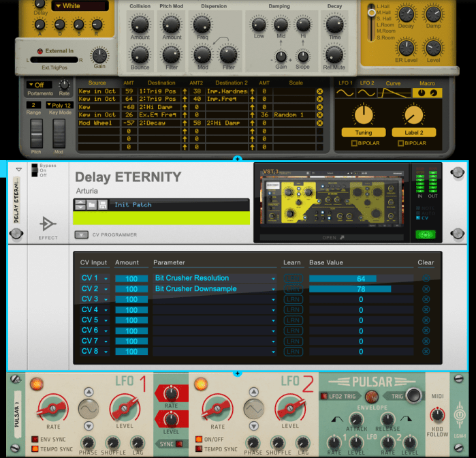
Task: Open the patch browser folder icon
Action: [91, 204]
